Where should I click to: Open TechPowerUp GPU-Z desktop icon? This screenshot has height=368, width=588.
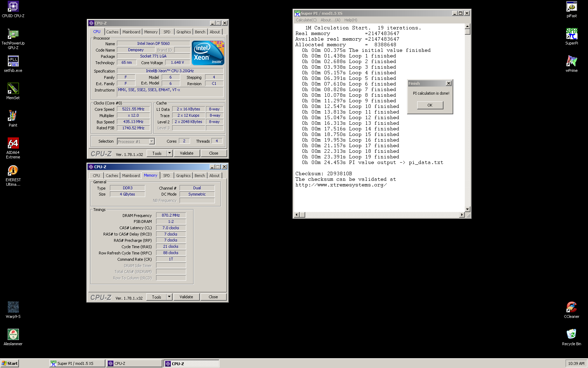coord(13,39)
